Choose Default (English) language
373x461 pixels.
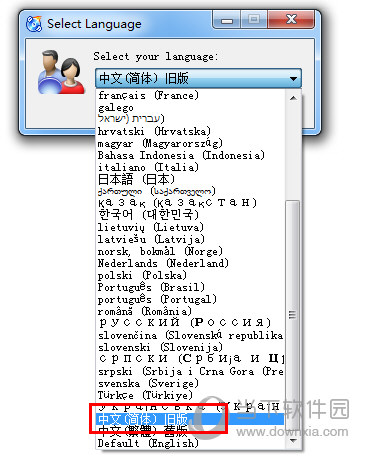[191, 443]
